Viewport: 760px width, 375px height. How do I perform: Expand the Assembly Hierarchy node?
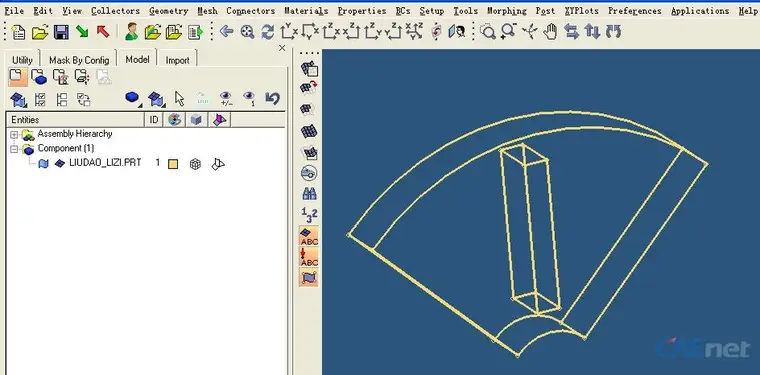[14, 134]
